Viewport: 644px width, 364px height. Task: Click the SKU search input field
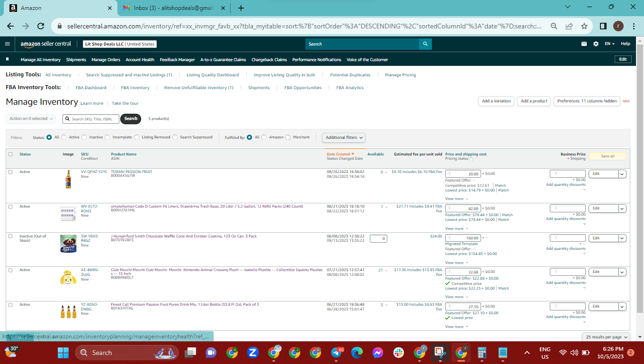pyautogui.click(x=91, y=119)
